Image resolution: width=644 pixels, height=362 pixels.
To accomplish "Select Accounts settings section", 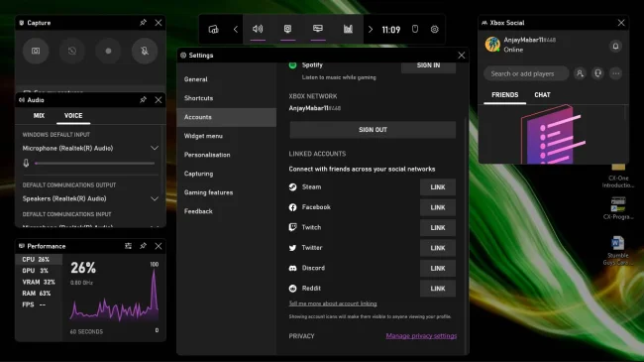I will [x=226, y=117].
